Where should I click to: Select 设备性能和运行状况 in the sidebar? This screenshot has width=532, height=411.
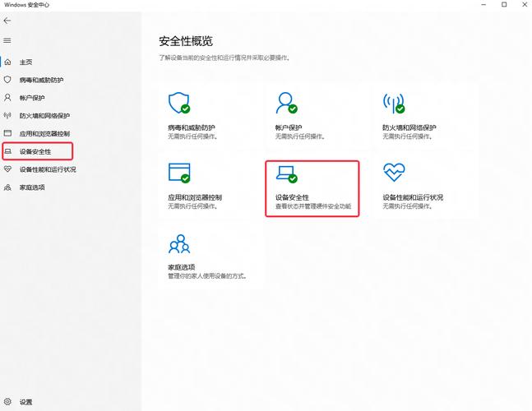[48, 169]
